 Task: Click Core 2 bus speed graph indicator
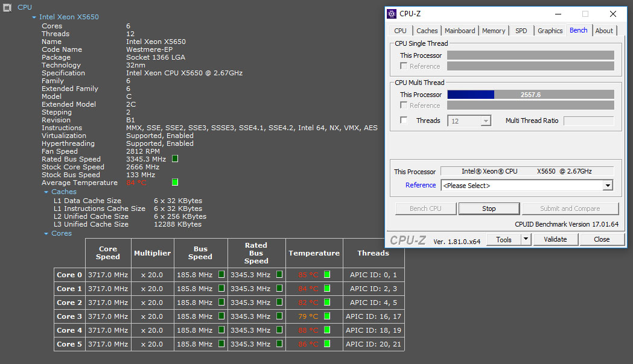[x=221, y=302]
